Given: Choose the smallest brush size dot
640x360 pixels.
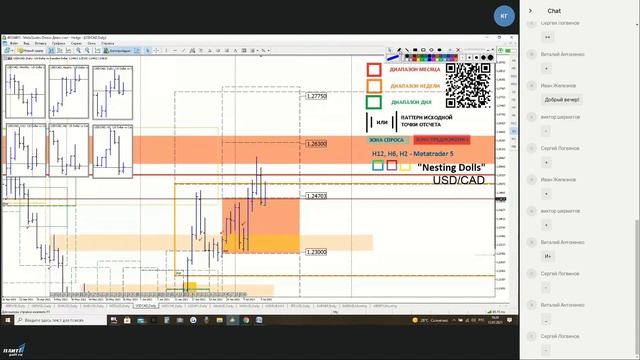Looking at the screenshot, I should point(469,58).
